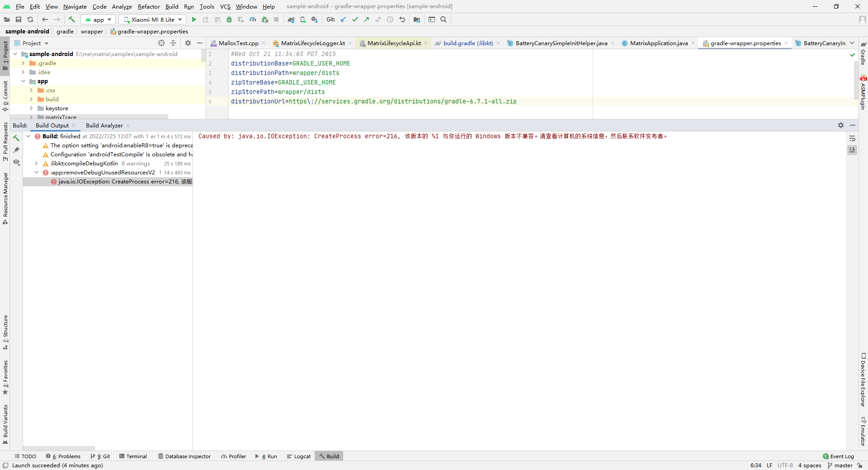
Task: Click Git Update Project blue arrow
Action: click(343, 19)
